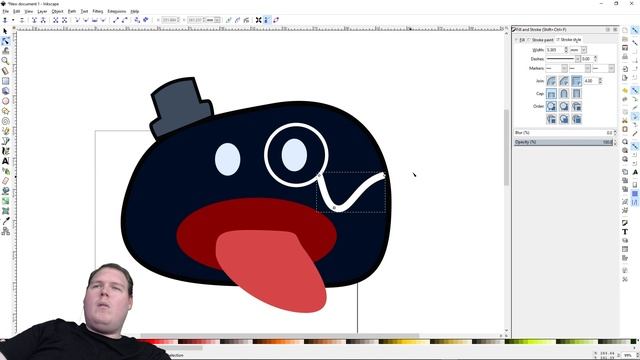Select the Node edit tool
640x360 pixels.
(x=5, y=41)
